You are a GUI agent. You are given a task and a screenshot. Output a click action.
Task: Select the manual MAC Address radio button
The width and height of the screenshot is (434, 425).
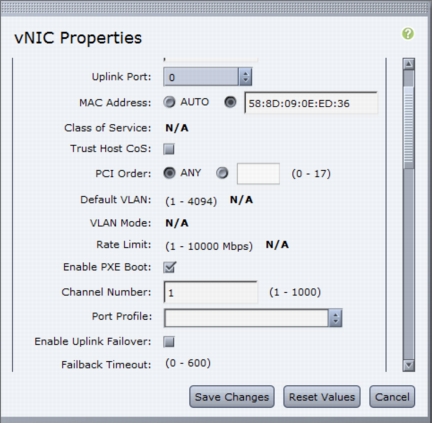tap(230, 102)
